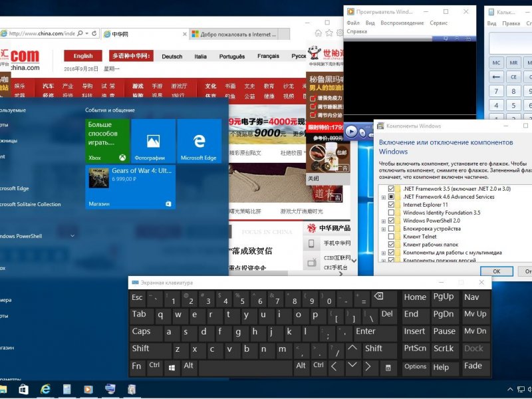532x399 pixels.
Task: Open the Store icon on the taskbar
Action: [x=23, y=389]
